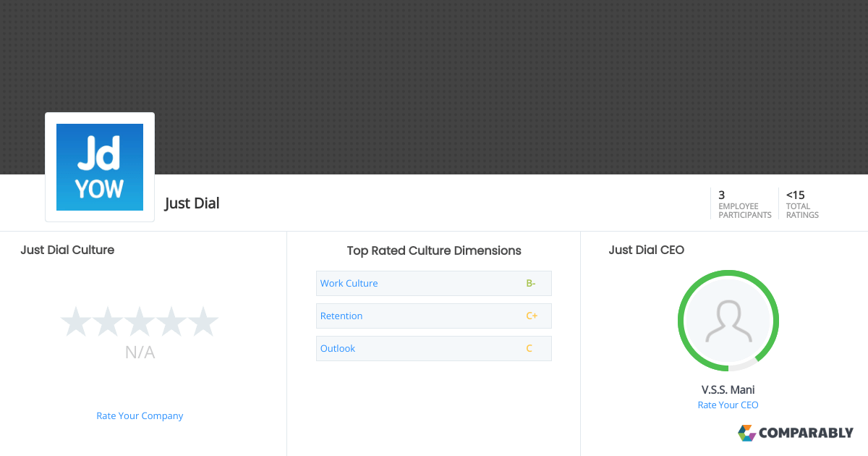Click the Just Dial Jd YOW logo

point(100,167)
